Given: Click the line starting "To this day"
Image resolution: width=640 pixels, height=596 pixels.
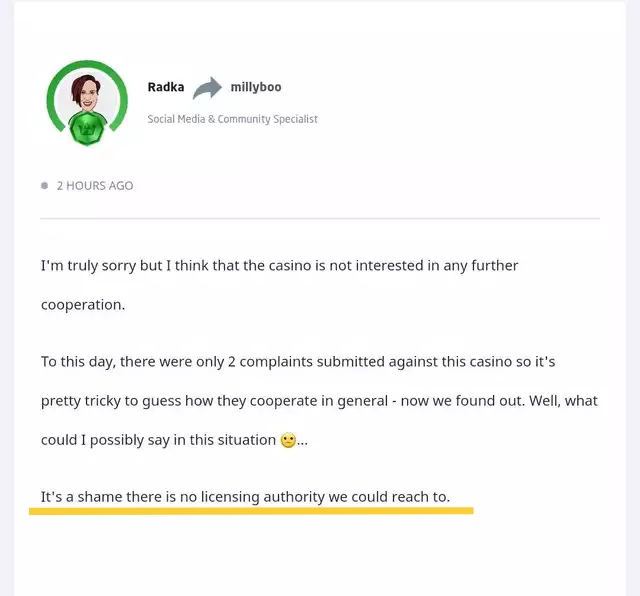Looking at the screenshot, I should tap(298, 362).
